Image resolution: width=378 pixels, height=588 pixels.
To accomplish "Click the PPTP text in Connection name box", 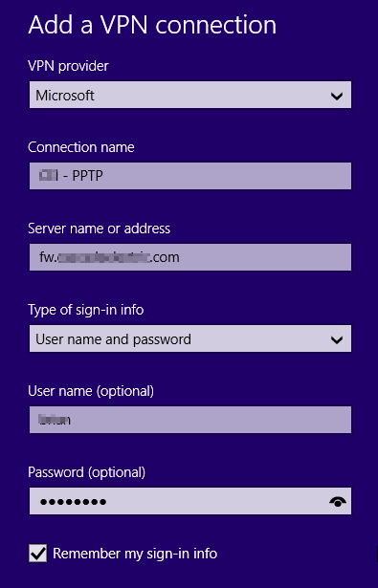I will coord(87,176).
